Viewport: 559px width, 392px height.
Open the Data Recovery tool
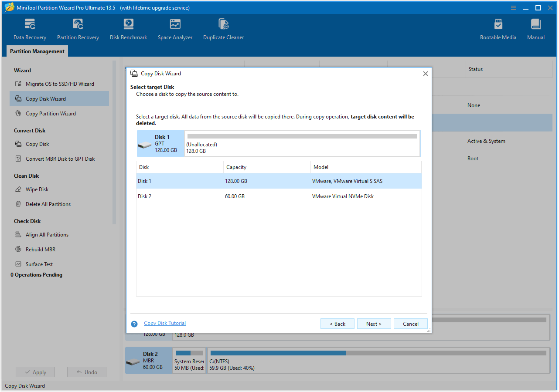29,29
